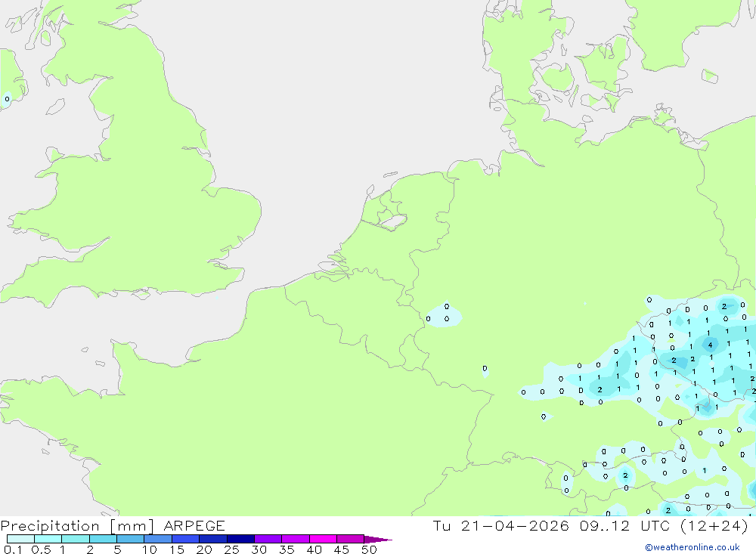Screen dimensions: 756x554
Task: Select the 0.5–1 mm legend color swatch
Action: pyautogui.click(x=48, y=539)
